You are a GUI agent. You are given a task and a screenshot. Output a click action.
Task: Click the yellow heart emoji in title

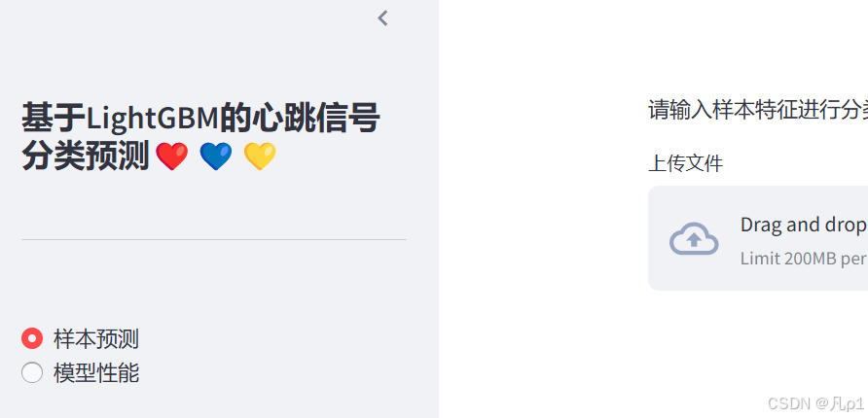[x=260, y=156]
